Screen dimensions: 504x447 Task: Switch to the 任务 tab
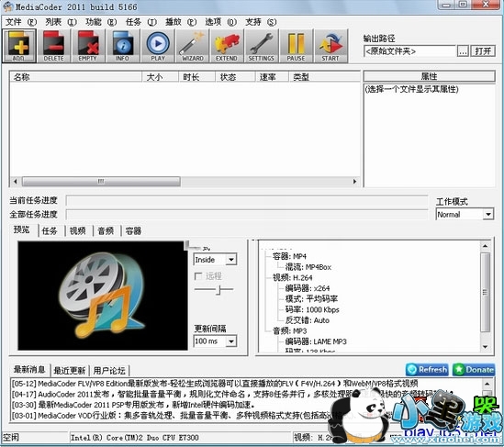50,230
